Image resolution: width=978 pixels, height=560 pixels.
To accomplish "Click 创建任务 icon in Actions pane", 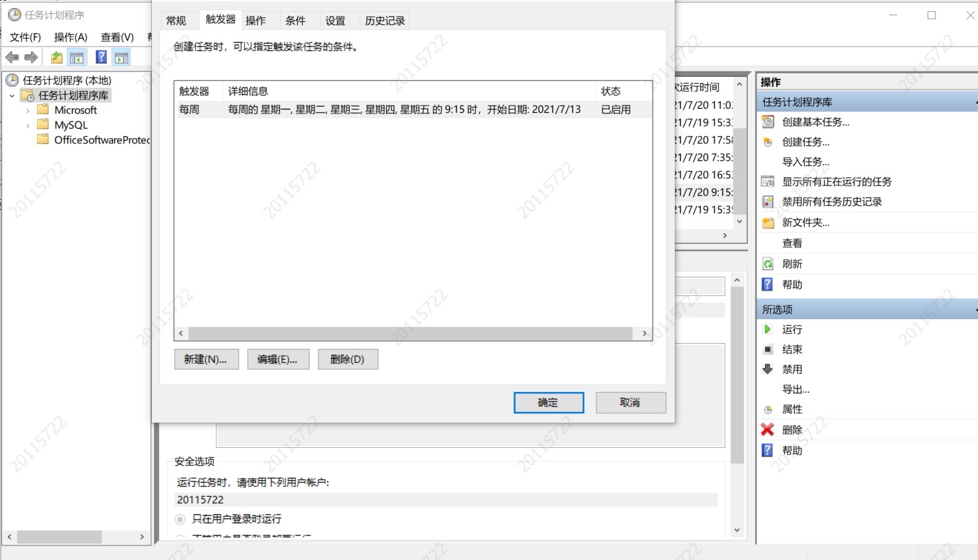I will click(768, 142).
